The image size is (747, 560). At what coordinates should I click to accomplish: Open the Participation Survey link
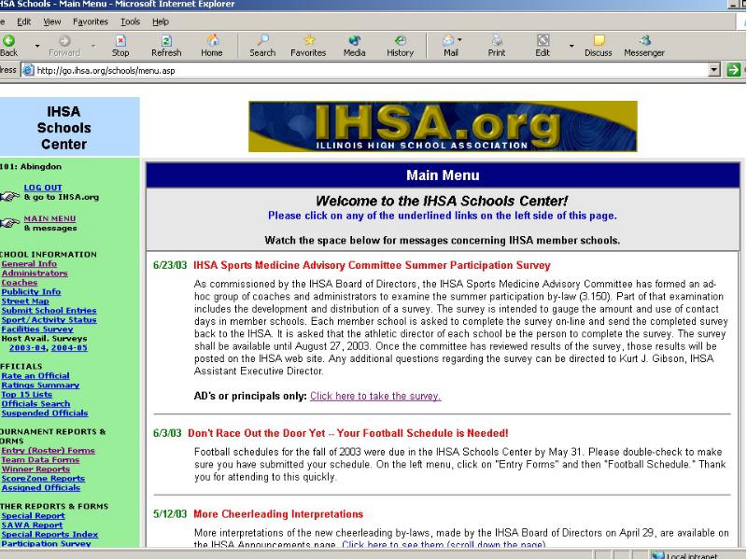pos(46,543)
